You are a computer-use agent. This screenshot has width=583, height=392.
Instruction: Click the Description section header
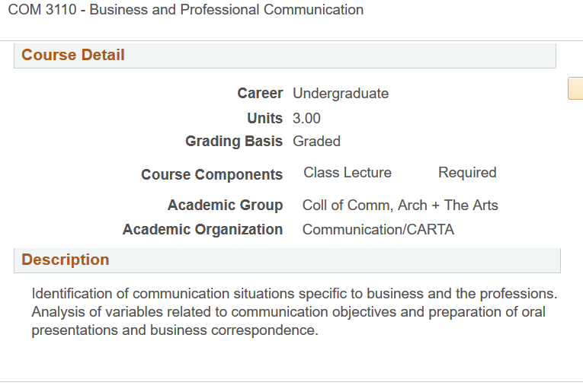(66, 260)
